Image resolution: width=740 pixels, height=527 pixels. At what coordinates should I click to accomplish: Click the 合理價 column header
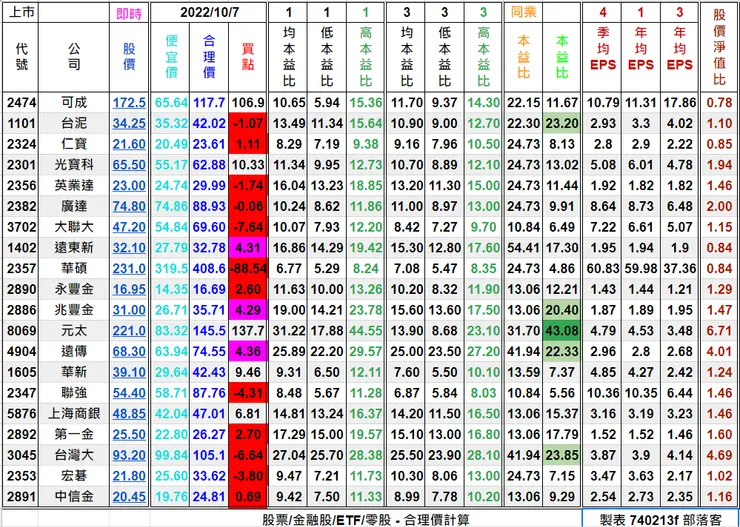click(x=209, y=57)
